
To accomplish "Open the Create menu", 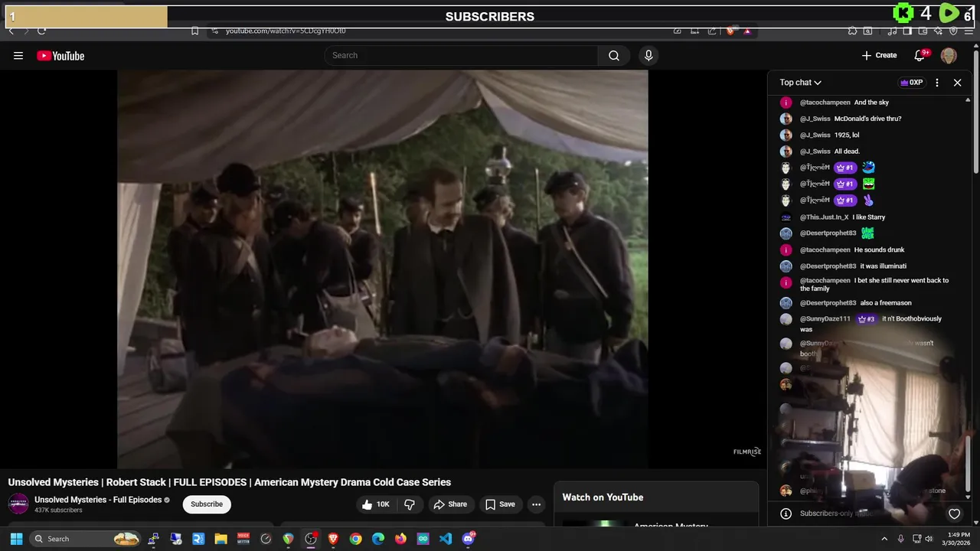I will [879, 55].
